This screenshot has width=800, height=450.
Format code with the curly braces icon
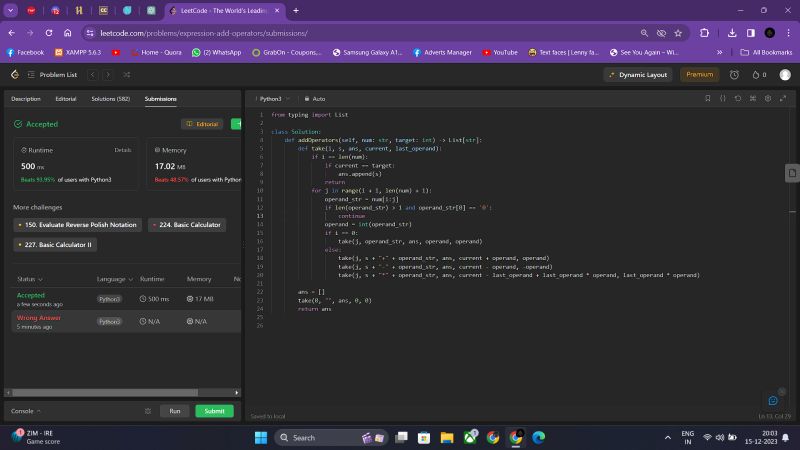(722, 99)
